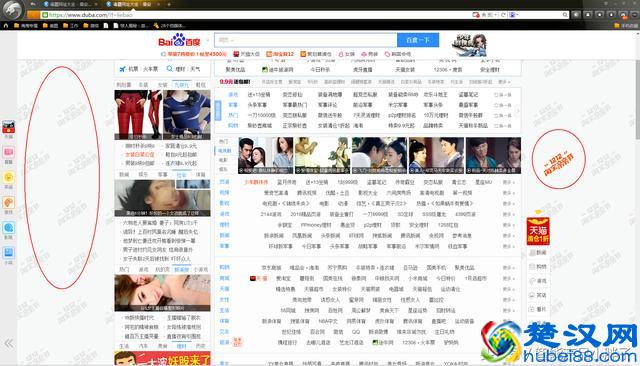This screenshot has width=640, height=366.
Task: Click the blue 百度一下 search button
Action: [418, 40]
